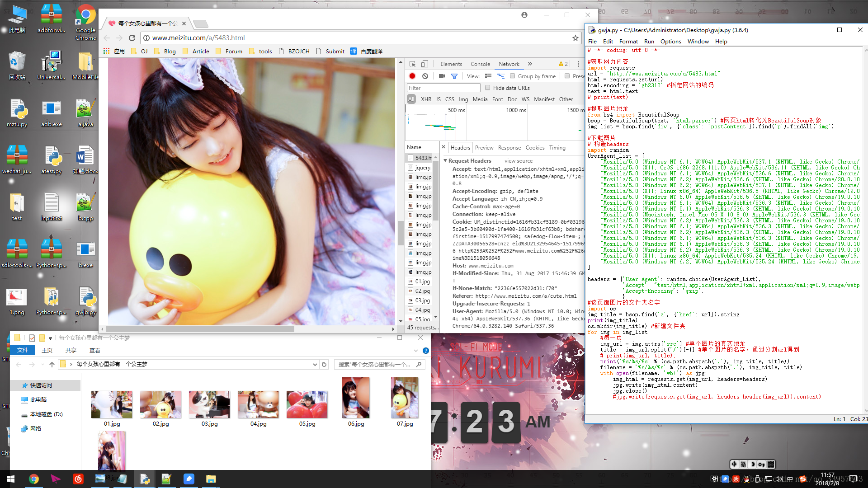868x488 pixels.
Task: Click the network request list vertical scrollbar
Action: click(x=435, y=190)
